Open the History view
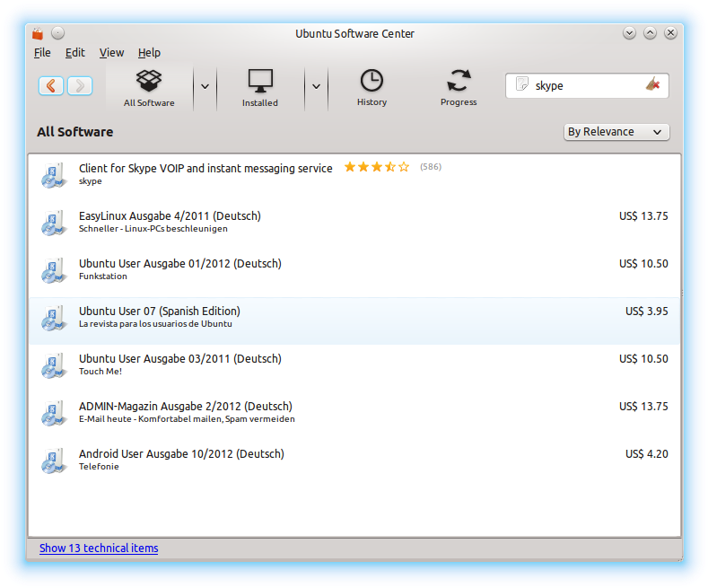Viewport: 708px width, 588px height. [371, 87]
